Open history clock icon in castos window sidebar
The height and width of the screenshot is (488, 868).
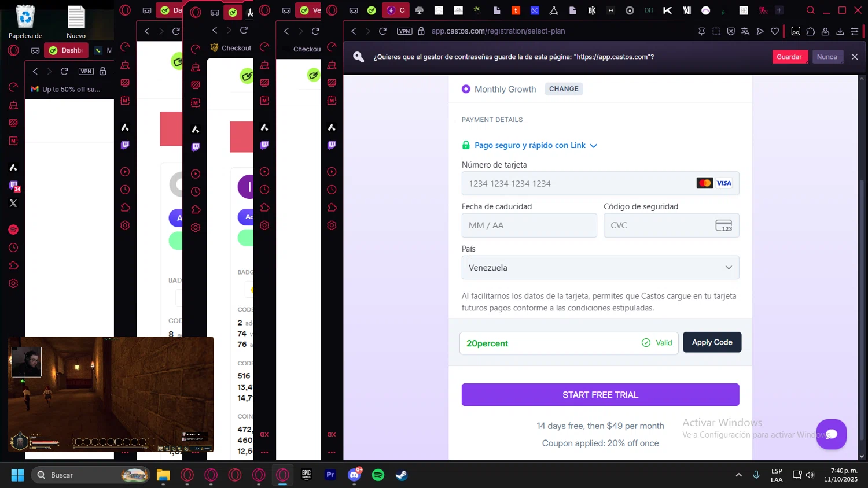332,190
